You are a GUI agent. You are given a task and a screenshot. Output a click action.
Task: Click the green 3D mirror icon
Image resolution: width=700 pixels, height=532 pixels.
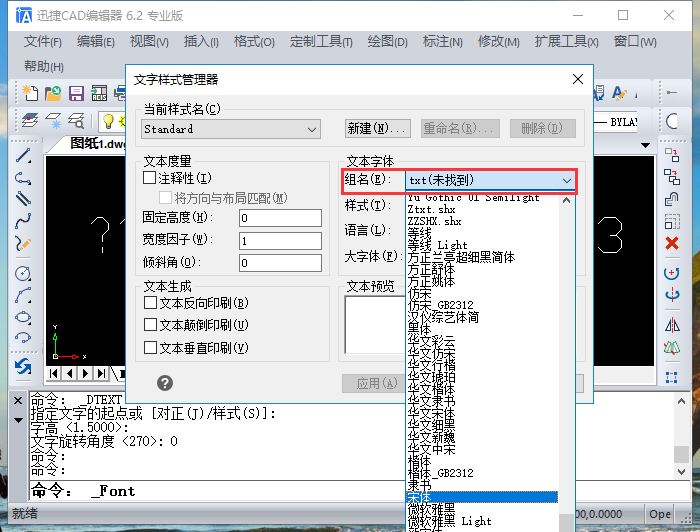pos(672,347)
